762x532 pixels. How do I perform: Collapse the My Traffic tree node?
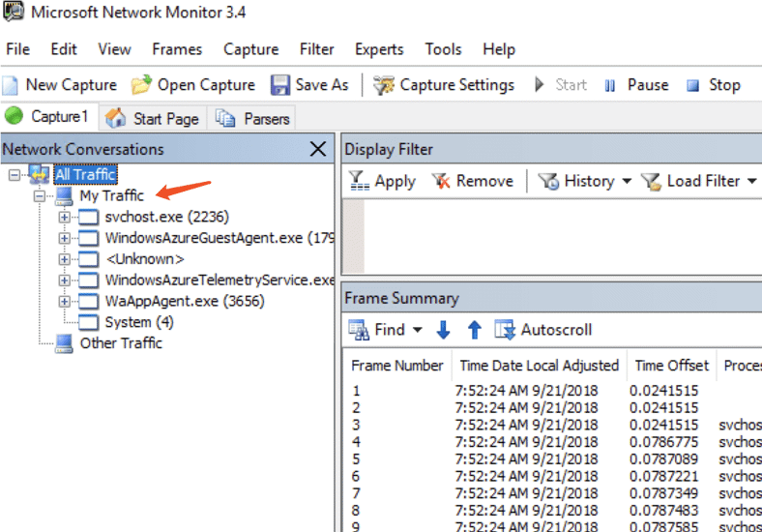pos(39,195)
